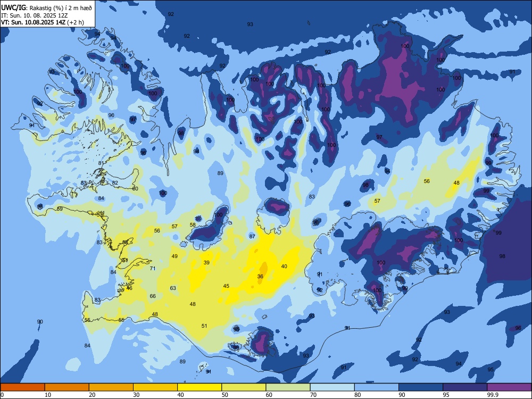
Task: Click the 80–90% light blue legend swatch
Action: [377, 387]
